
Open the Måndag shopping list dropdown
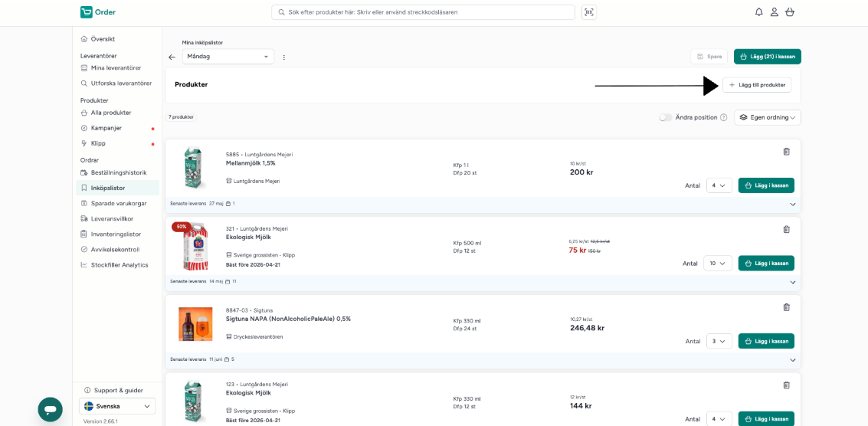click(228, 57)
